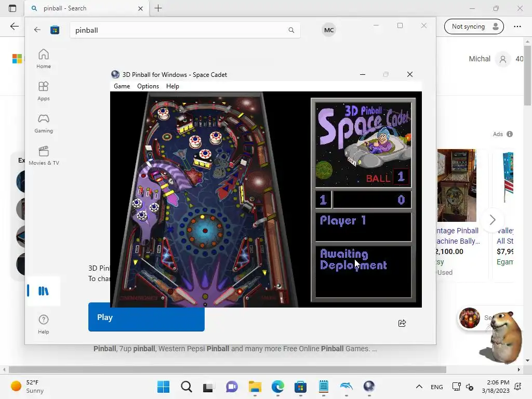The width and height of the screenshot is (532, 399).
Task: Open the browser tab actions icon
Action: point(12,8)
